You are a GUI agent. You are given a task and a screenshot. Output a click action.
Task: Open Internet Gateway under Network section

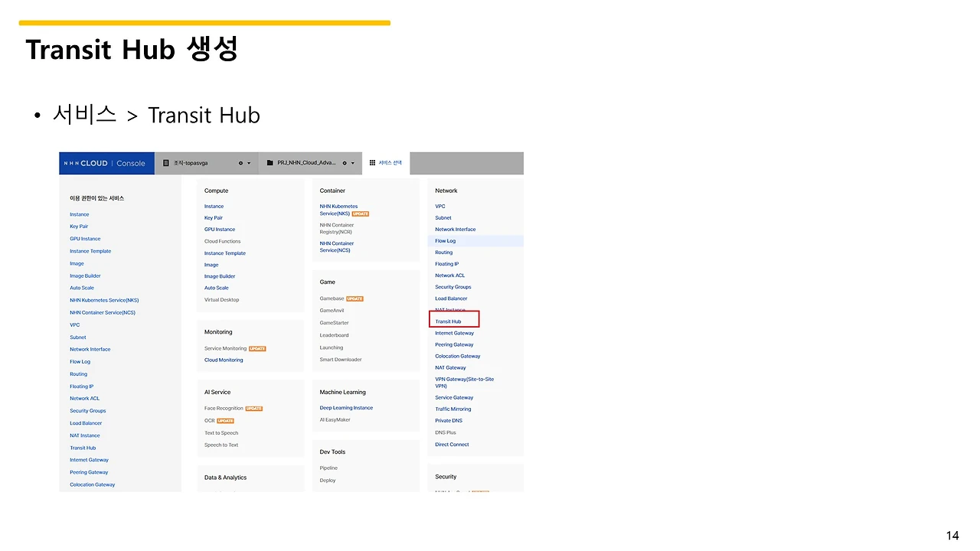(455, 333)
